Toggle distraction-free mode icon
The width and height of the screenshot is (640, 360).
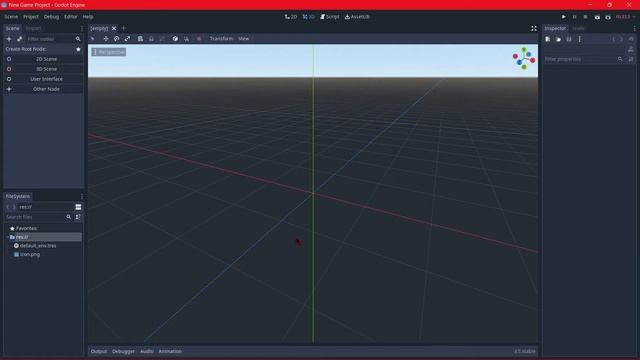pyautogui.click(x=533, y=28)
